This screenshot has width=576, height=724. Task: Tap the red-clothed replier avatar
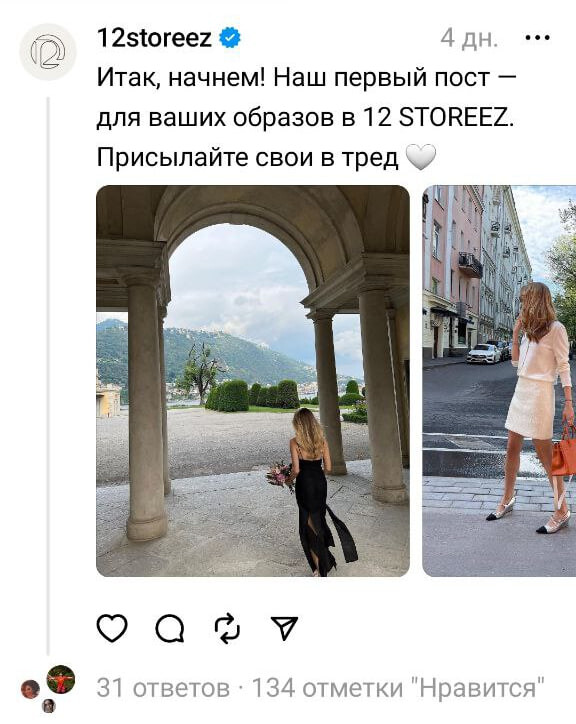click(61, 679)
